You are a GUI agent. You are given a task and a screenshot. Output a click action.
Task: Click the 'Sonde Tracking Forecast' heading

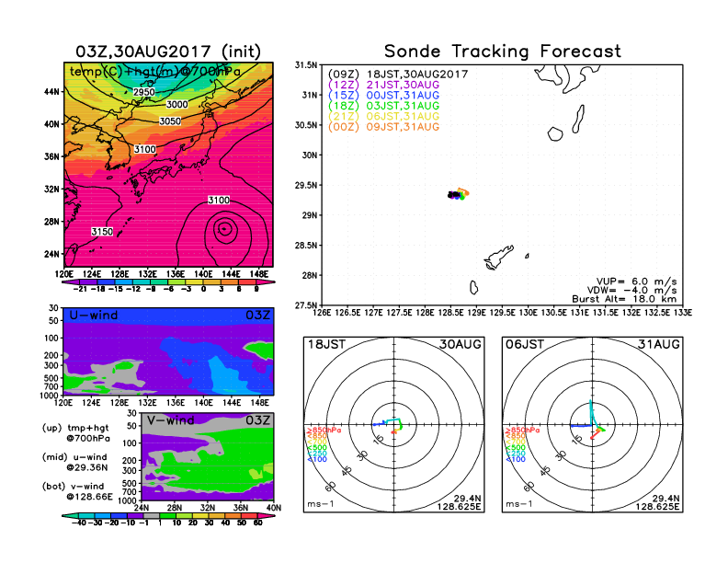(503, 52)
